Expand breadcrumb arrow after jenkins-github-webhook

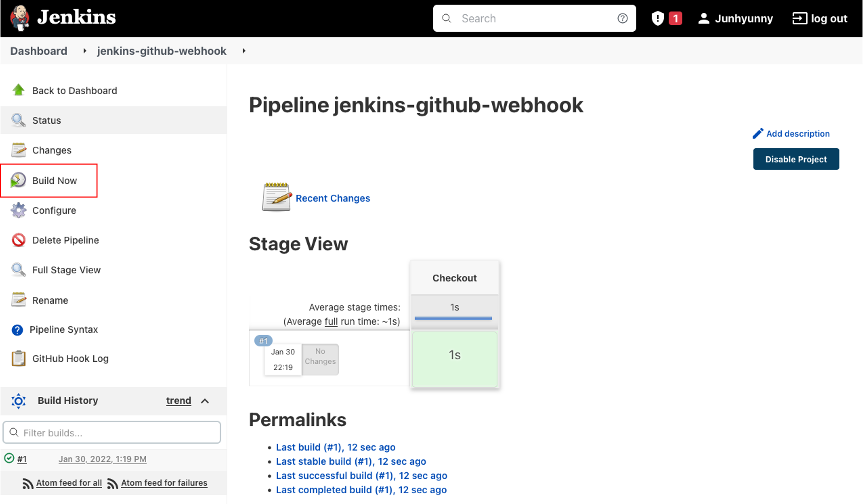point(244,51)
